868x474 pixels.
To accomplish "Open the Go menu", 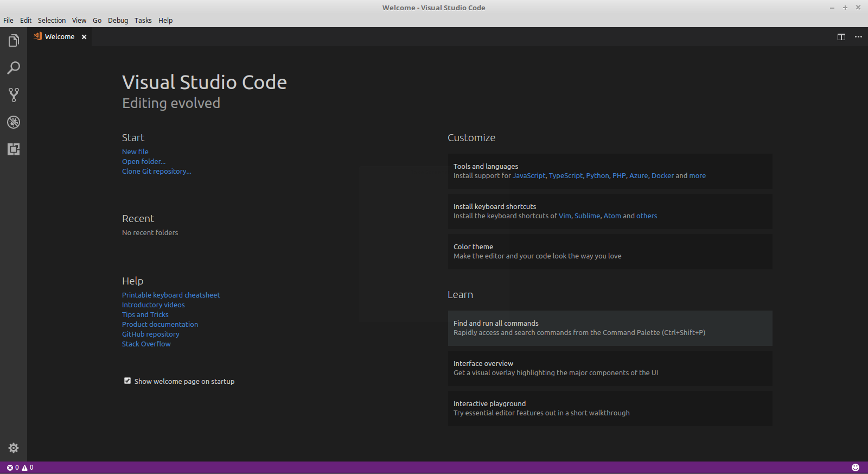I will click(x=97, y=20).
